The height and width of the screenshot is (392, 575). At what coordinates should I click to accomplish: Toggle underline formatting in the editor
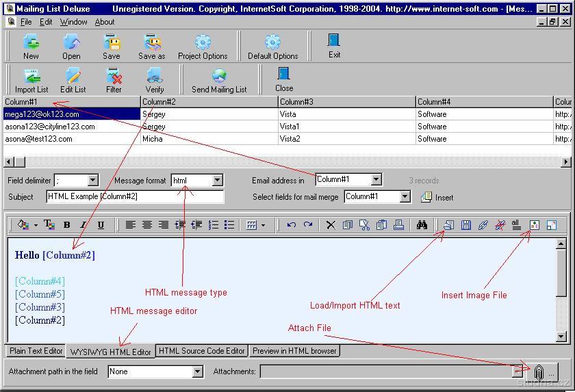click(101, 225)
